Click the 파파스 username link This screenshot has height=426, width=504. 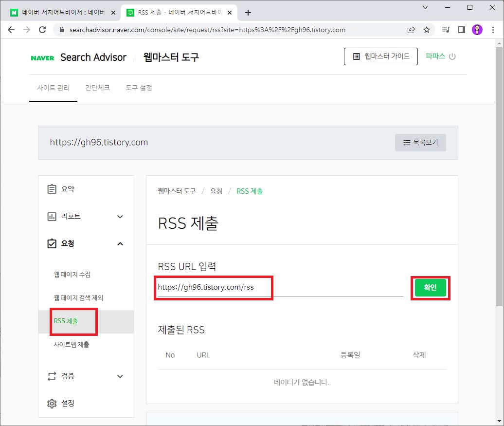(x=435, y=56)
